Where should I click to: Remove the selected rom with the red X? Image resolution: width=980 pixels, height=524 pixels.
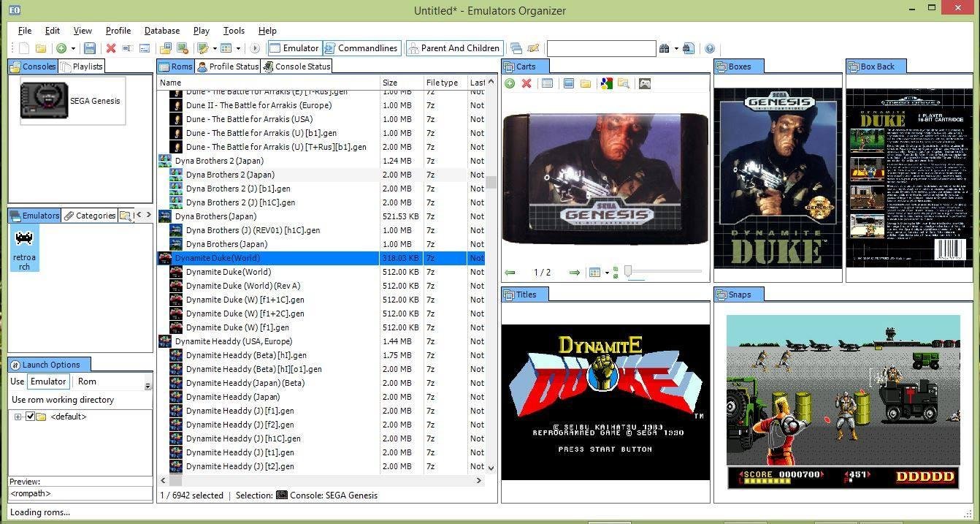tap(111, 48)
